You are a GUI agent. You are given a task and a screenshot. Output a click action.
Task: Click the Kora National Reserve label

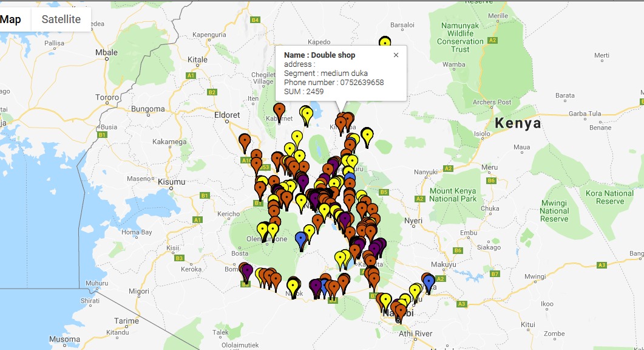(x=609, y=197)
